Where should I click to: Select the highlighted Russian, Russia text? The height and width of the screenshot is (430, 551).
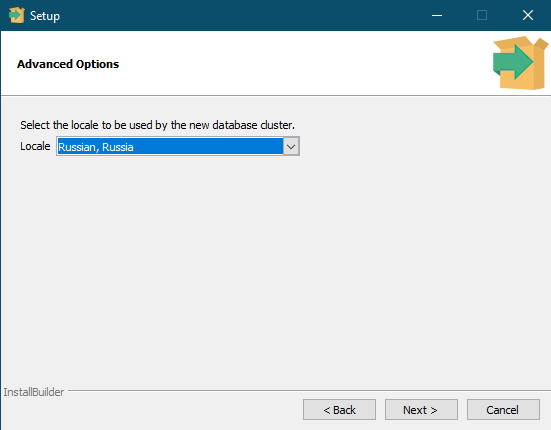96,147
